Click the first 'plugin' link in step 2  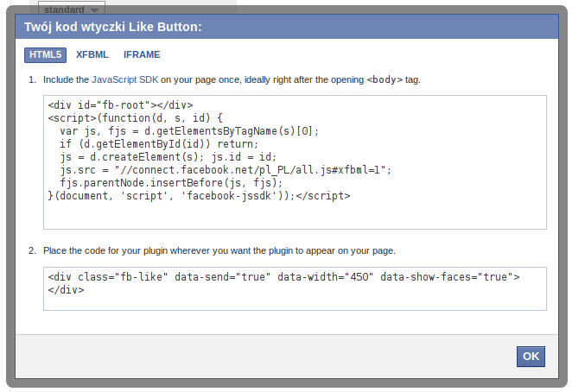(155, 250)
